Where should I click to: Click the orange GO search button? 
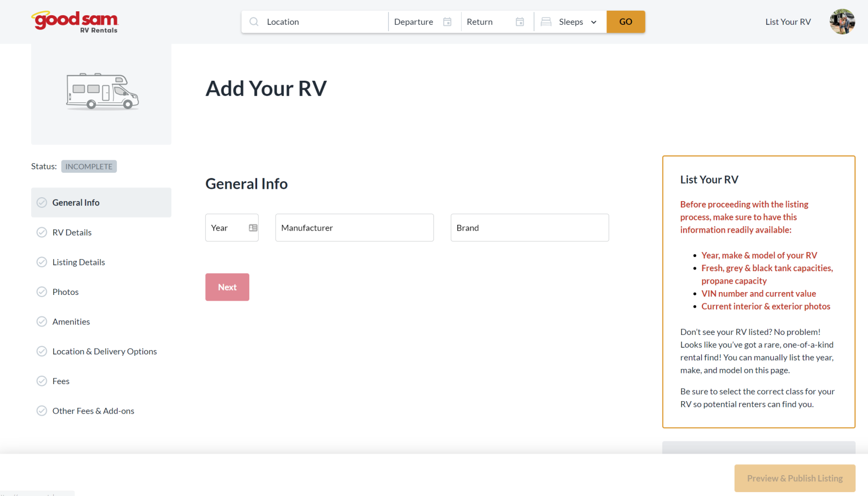pos(626,22)
